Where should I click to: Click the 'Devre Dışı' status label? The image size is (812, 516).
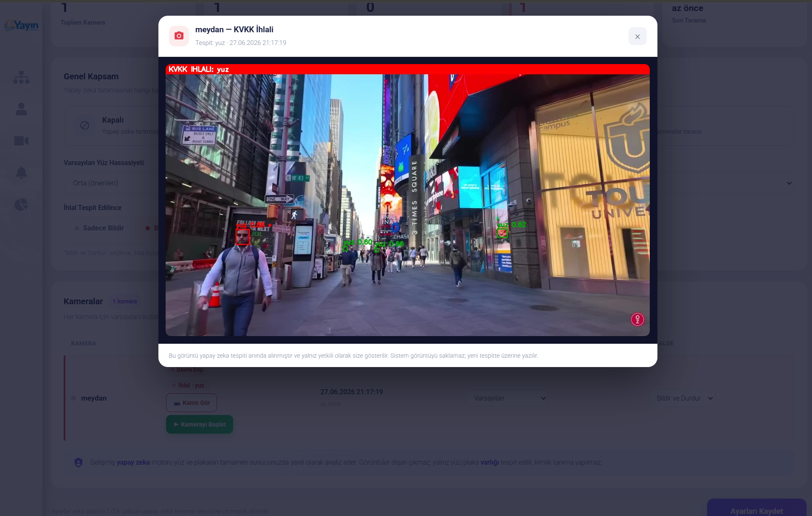point(190,370)
